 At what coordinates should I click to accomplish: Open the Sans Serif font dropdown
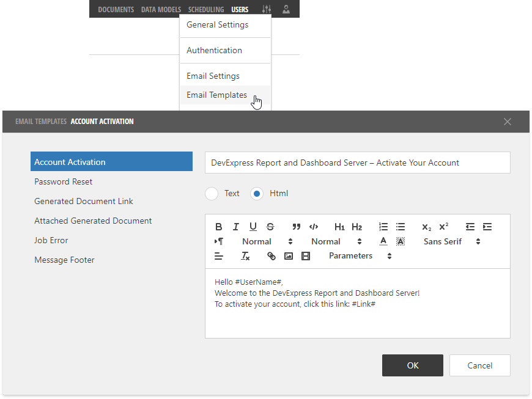coord(452,241)
